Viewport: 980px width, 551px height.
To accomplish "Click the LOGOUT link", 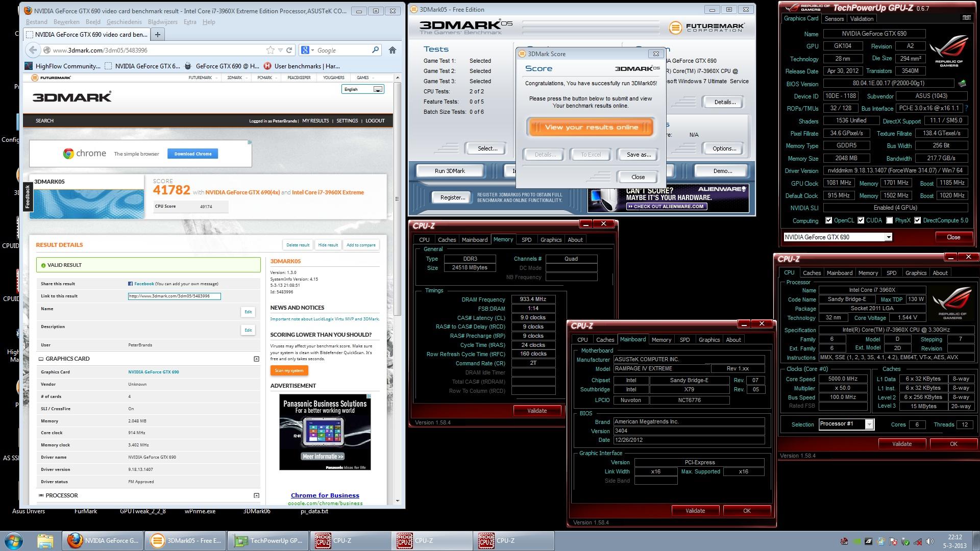I will pos(375,121).
